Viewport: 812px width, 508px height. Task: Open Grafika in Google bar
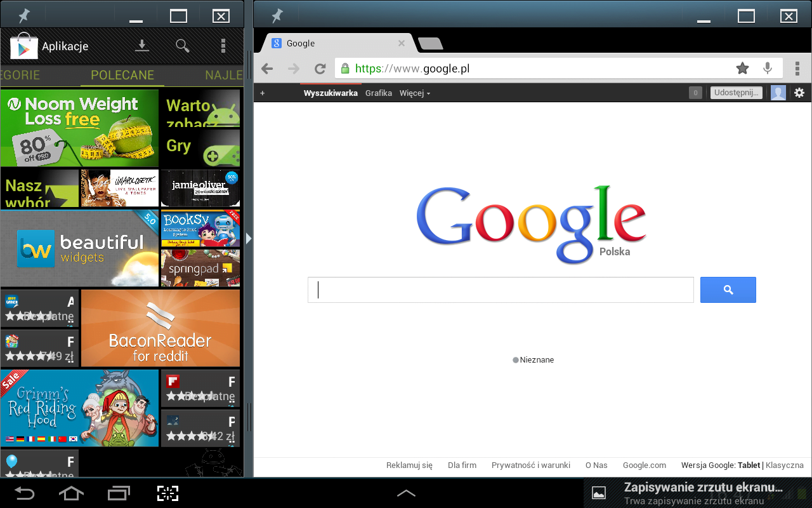click(x=379, y=93)
